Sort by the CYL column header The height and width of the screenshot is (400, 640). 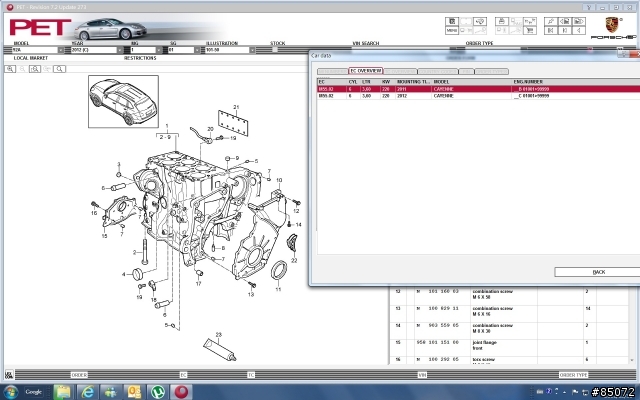tap(353, 82)
